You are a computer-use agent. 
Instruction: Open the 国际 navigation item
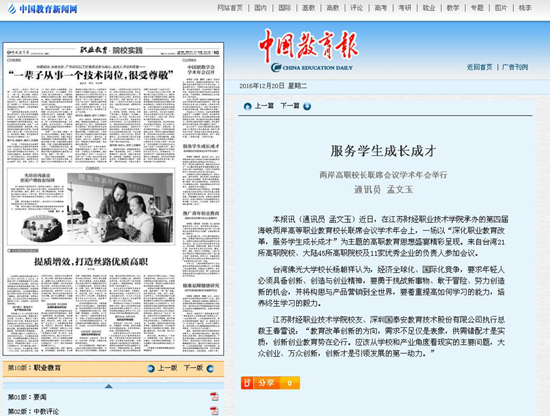pos(284,8)
